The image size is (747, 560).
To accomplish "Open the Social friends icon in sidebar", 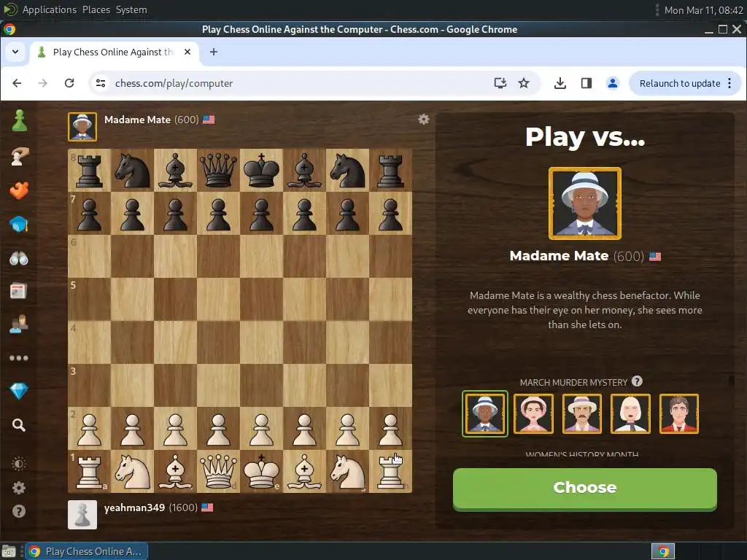I will 18,324.
